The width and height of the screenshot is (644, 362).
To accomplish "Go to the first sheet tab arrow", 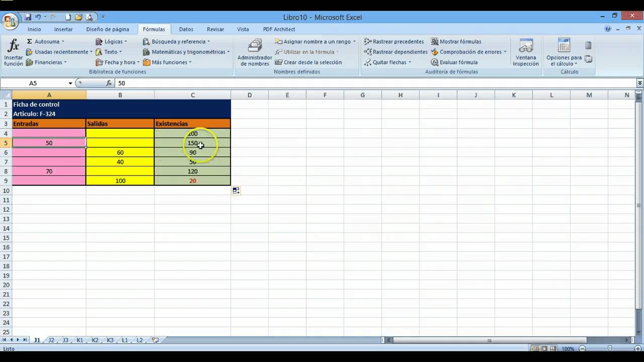I will coord(5,340).
